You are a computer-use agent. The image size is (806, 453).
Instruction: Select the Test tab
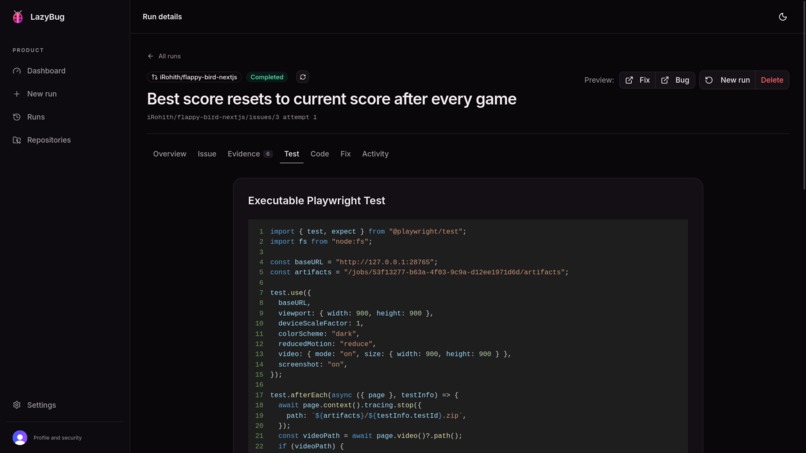(x=291, y=154)
